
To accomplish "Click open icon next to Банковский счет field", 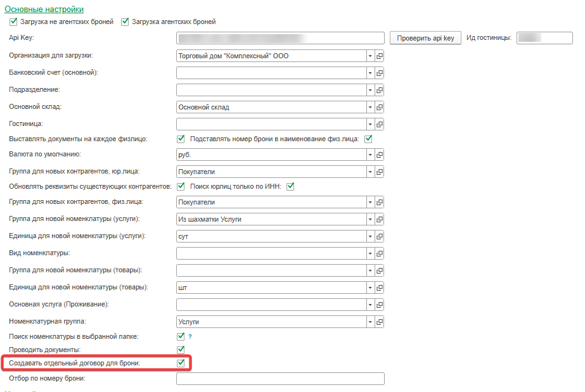I will tap(380, 73).
